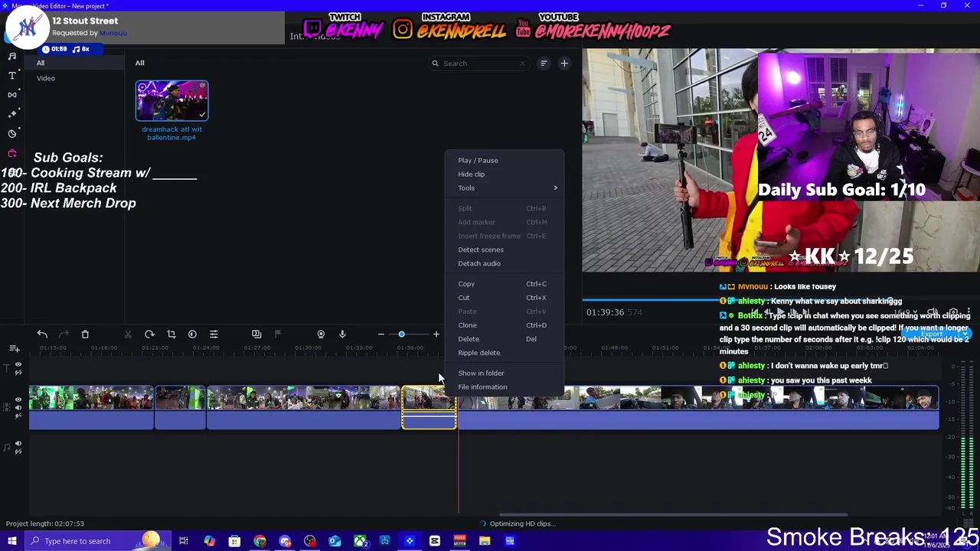Select Ripple delete from context menu
The width and height of the screenshot is (980, 551).
coord(505,353)
